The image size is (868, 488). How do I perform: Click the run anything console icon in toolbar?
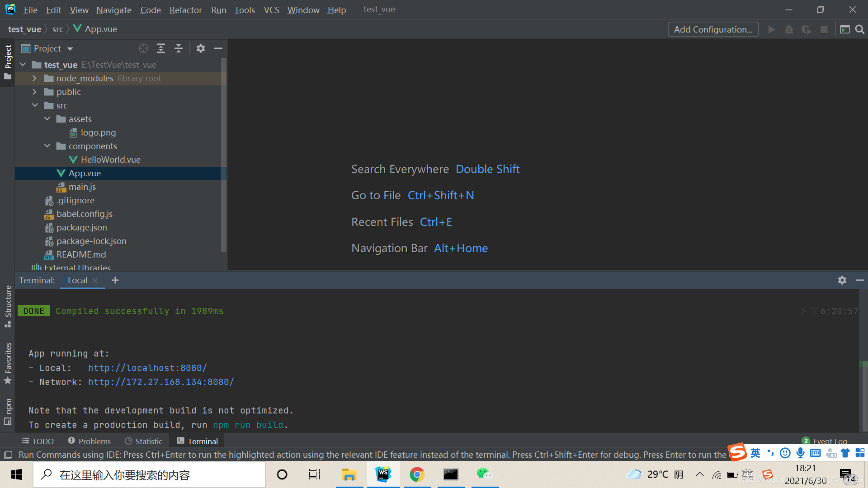pos(844,29)
